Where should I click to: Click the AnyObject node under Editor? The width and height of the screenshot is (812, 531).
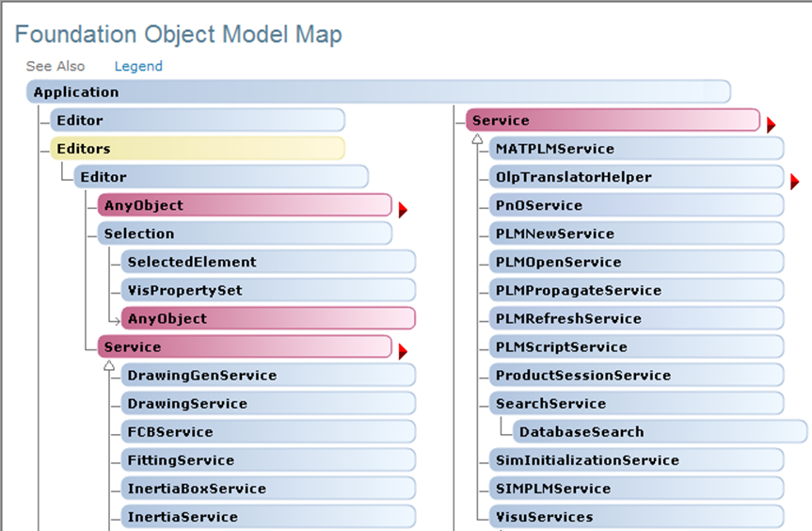(245, 205)
